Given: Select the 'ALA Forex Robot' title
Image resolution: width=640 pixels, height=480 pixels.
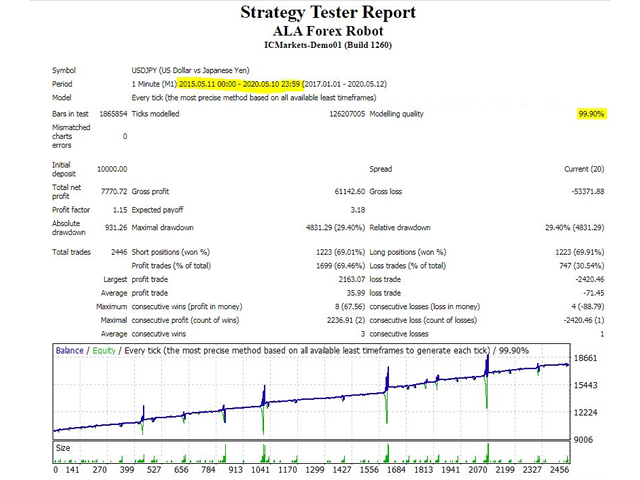Looking at the screenshot, I should (328, 31).
